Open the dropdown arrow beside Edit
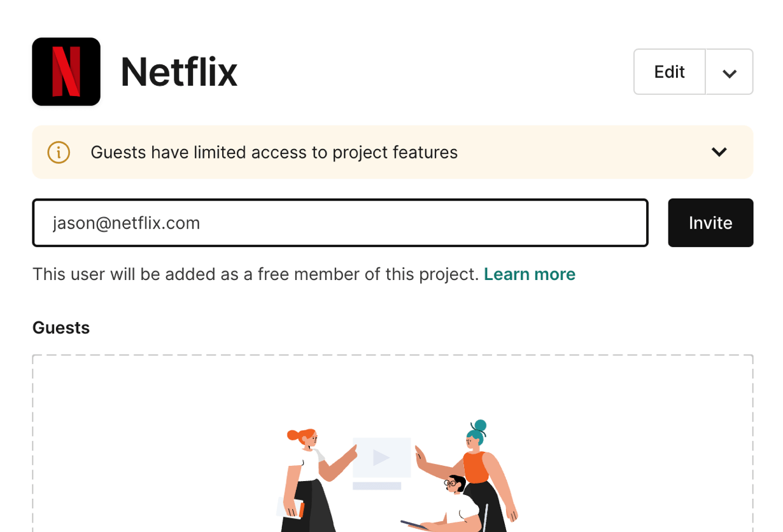783x532 pixels. [x=730, y=72]
